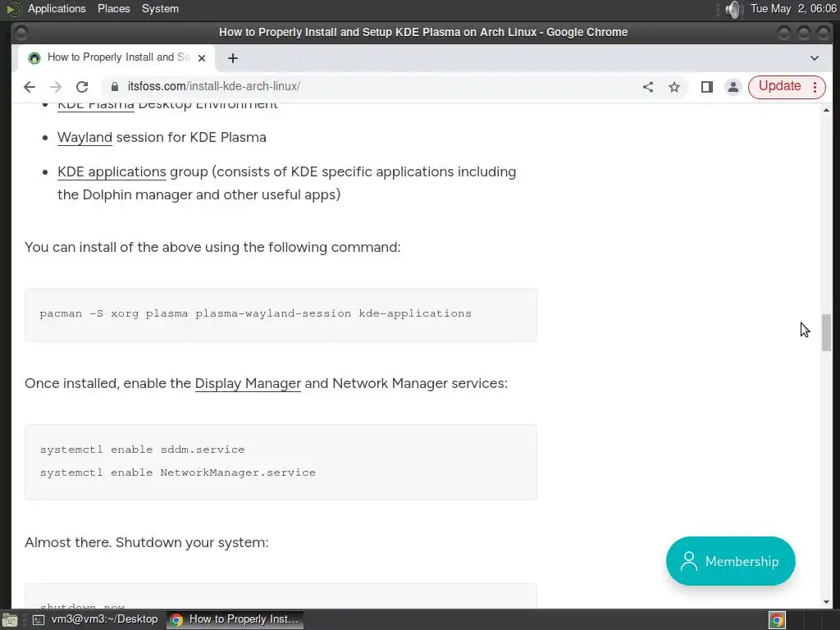Screen dimensions: 840x630
Task: Open the side panel icon
Action: click(706, 87)
